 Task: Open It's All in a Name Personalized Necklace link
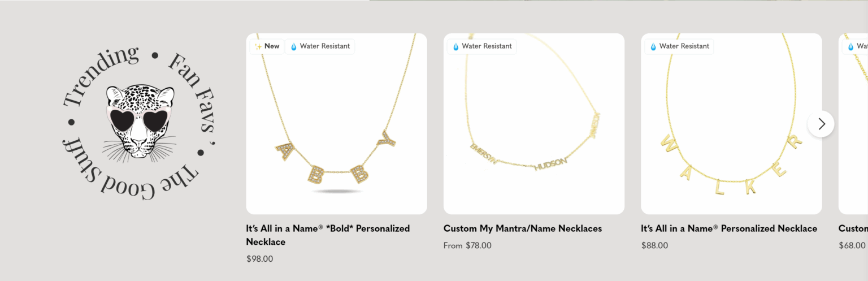click(728, 228)
